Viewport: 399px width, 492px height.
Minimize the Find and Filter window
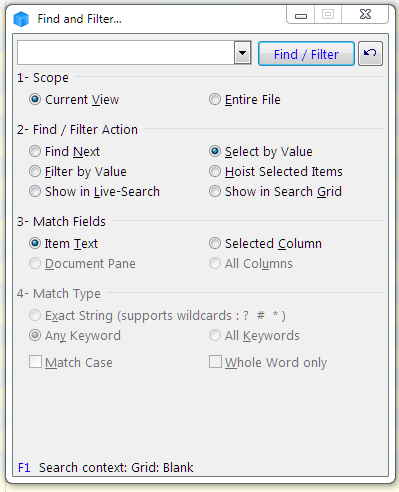[x=301, y=15]
